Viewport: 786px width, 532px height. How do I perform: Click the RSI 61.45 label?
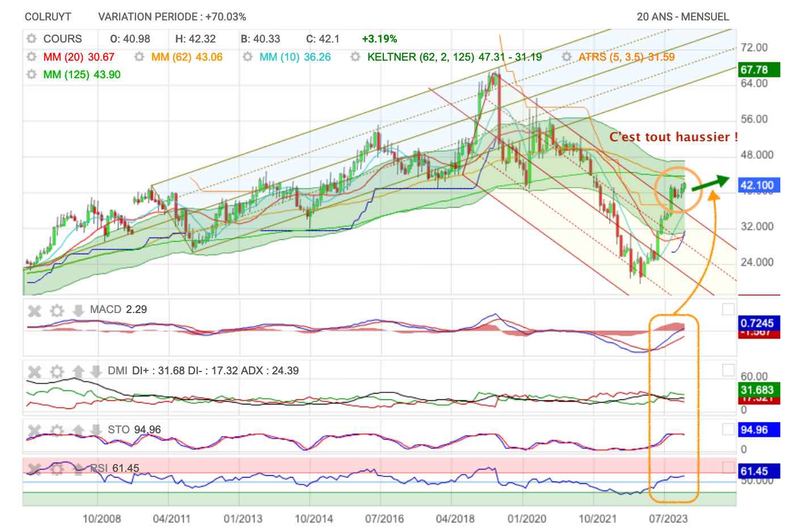click(115, 468)
